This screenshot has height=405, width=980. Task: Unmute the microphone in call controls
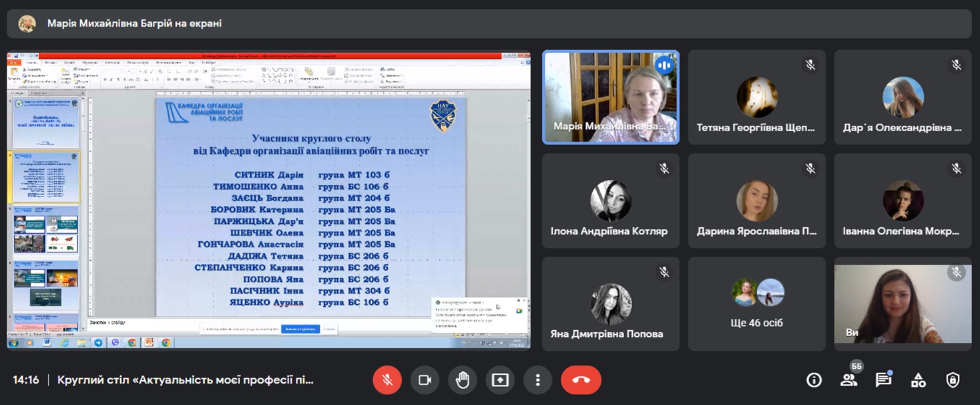pos(387,380)
